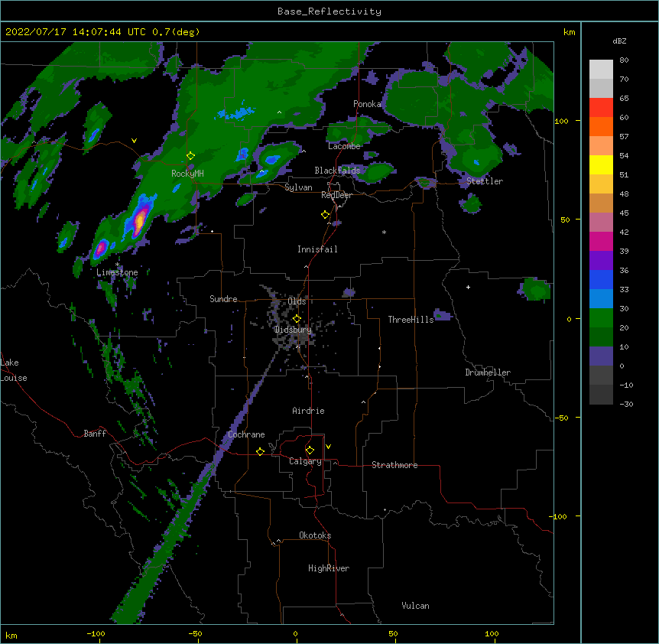
Task: Click the red 65 dBZ legend swatch
Action: tap(601, 108)
